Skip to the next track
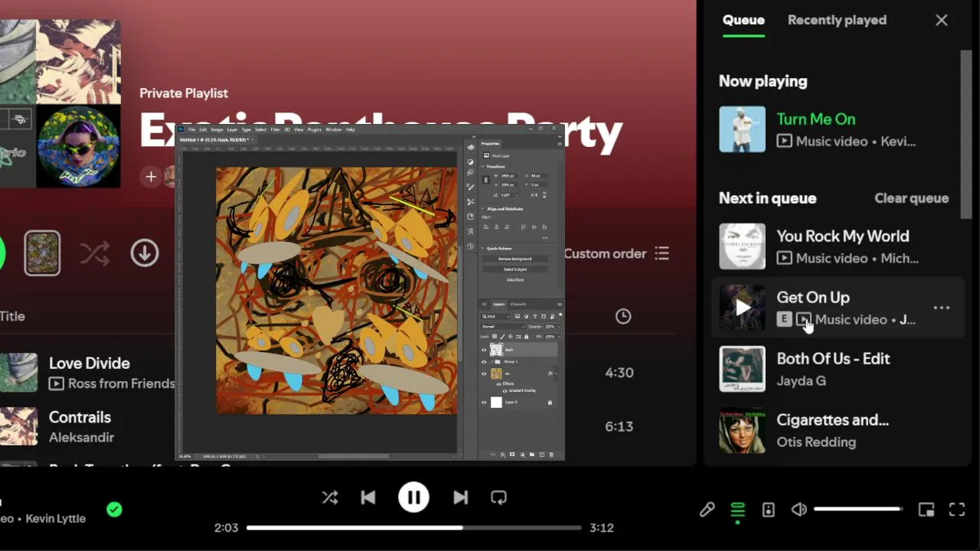 pyautogui.click(x=460, y=497)
